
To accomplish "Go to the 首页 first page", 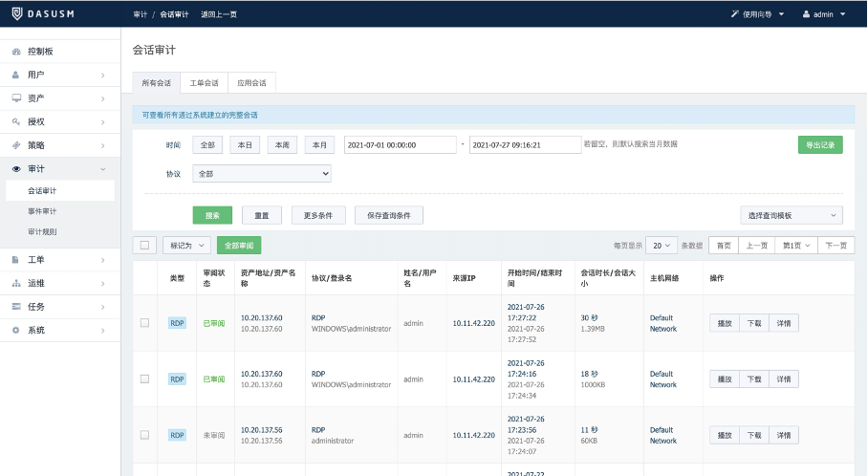I will 724,246.
